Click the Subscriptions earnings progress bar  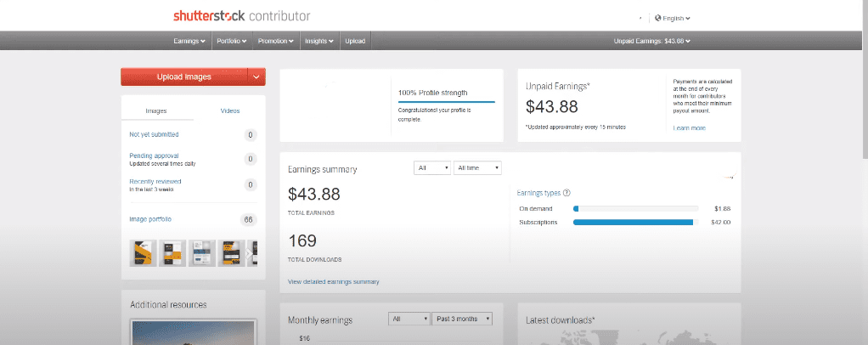tap(634, 222)
